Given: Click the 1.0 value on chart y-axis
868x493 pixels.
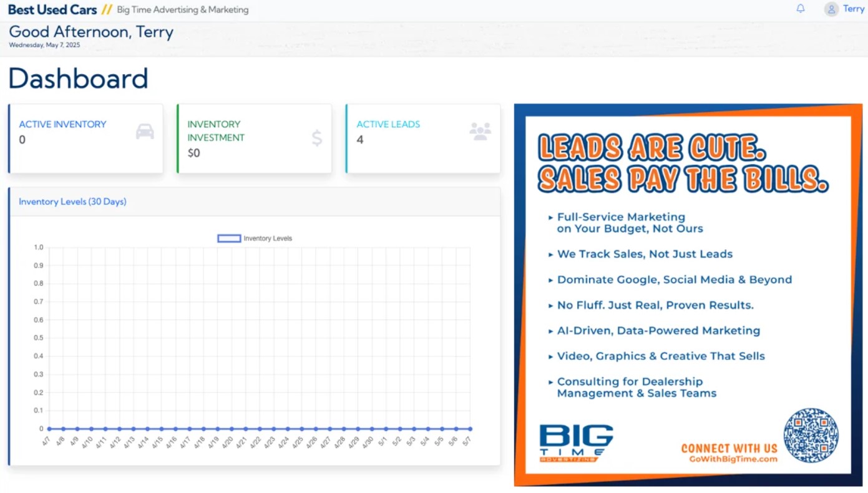Looking at the screenshot, I should [39, 248].
